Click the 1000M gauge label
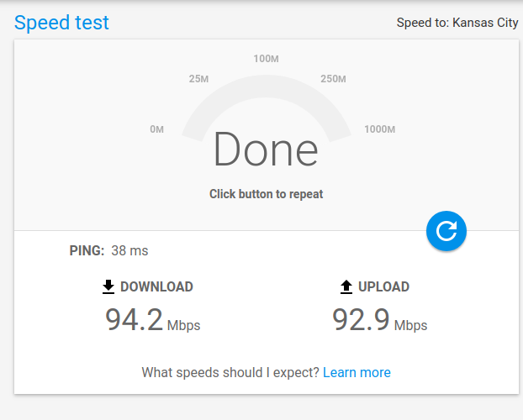 [x=379, y=129]
